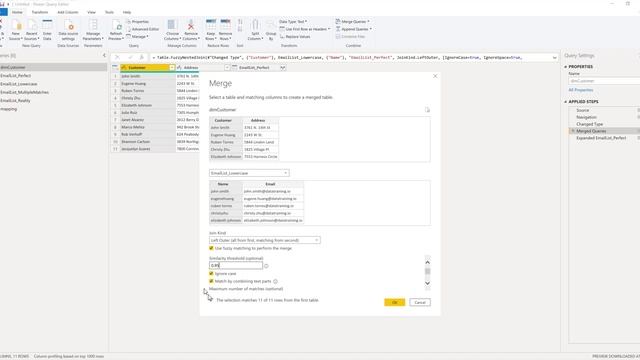Image resolution: width=640 pixels, height=360 pixels.
Task: Click the Merge dialog scrollbar up arrow
Action: [x=427, y=262]
